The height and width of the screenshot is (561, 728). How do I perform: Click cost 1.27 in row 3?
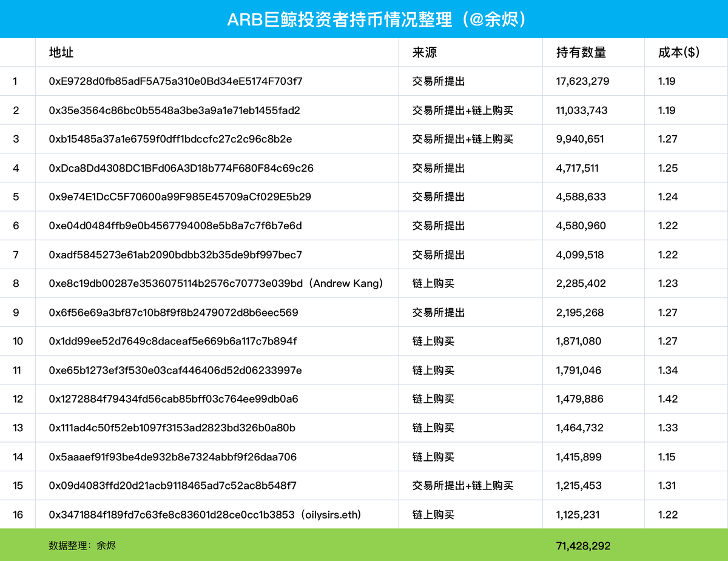(668, 139)
